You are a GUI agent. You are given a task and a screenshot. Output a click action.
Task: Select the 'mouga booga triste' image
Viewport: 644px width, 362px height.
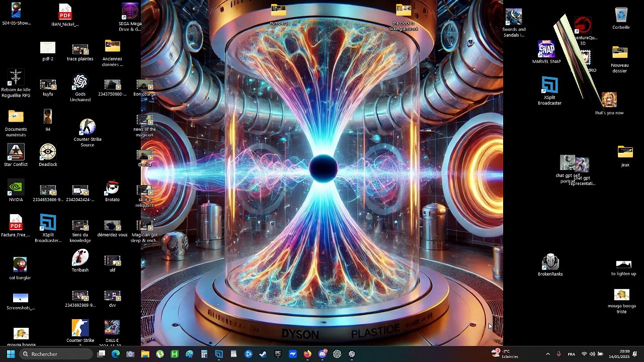(622, 302)
